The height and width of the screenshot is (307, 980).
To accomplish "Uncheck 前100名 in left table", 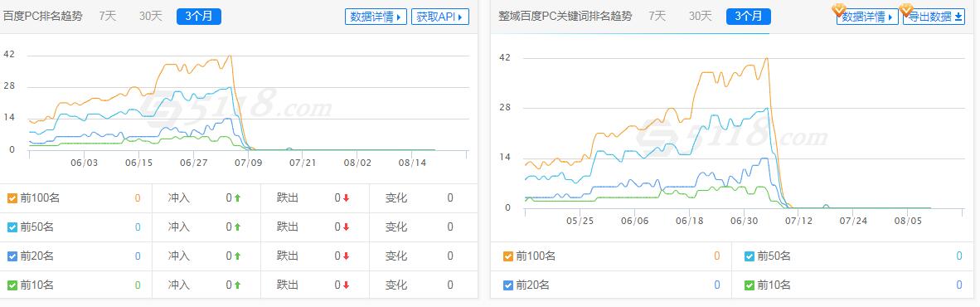I will [12, 198].
